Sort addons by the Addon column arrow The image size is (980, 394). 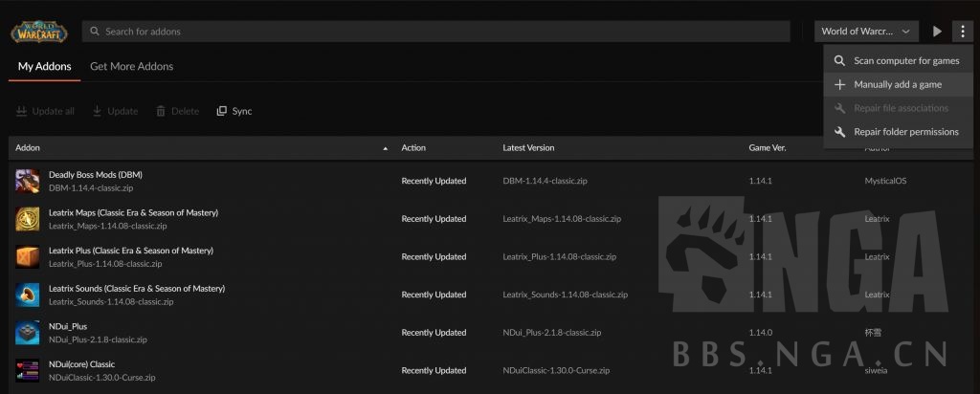pos(386,148)
